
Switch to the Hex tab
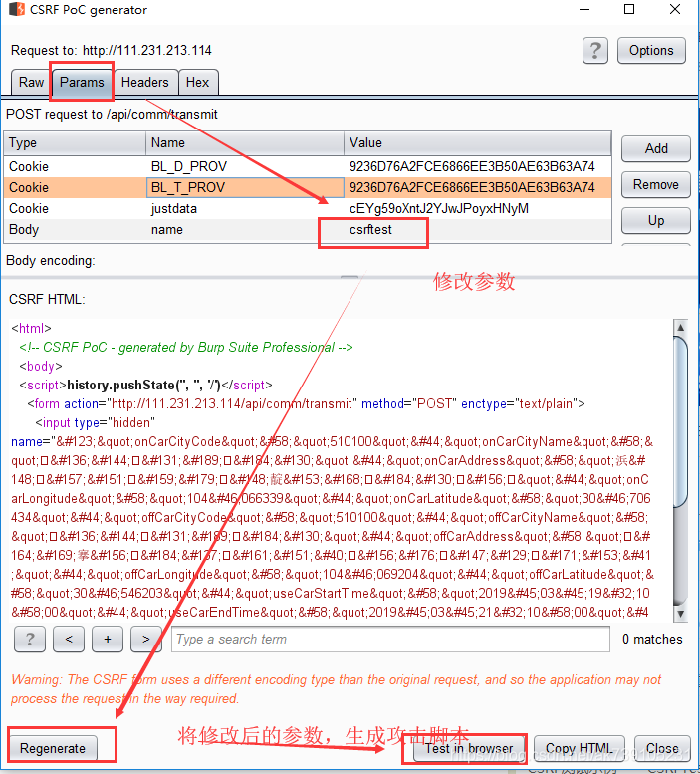(198, 82)
